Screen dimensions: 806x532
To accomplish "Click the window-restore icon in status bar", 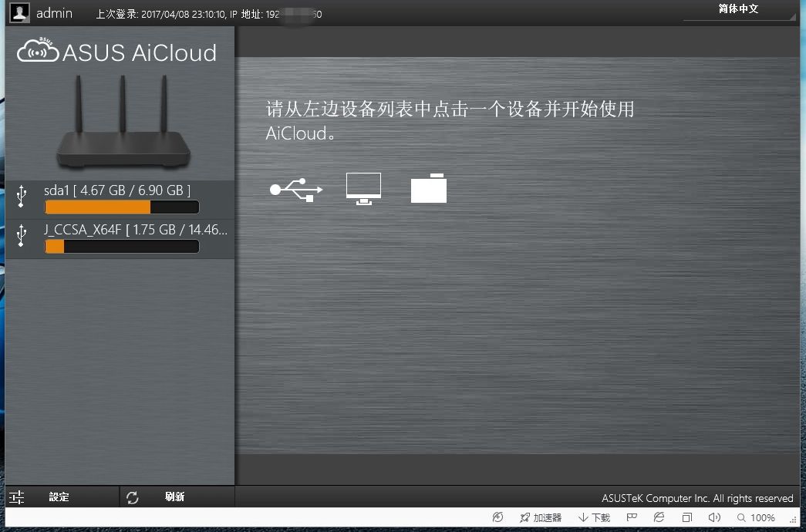I will pos(686,517).
